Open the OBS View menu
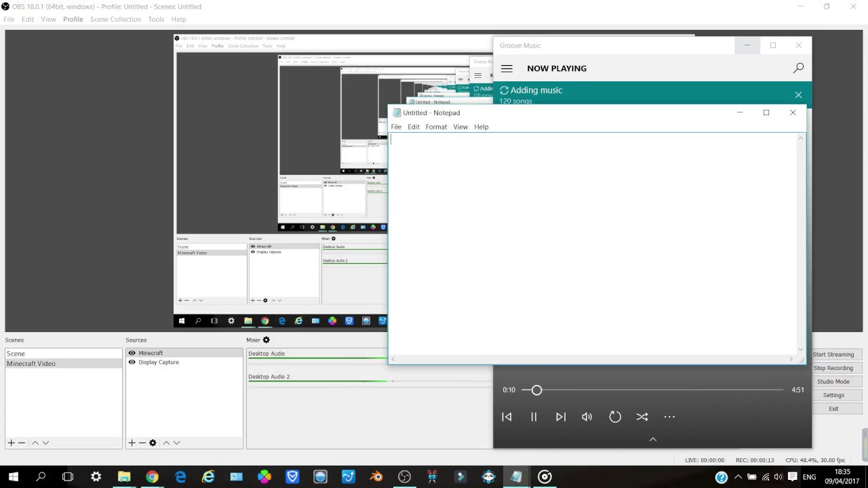Screen dimensions: 868x488 point(49,19)
